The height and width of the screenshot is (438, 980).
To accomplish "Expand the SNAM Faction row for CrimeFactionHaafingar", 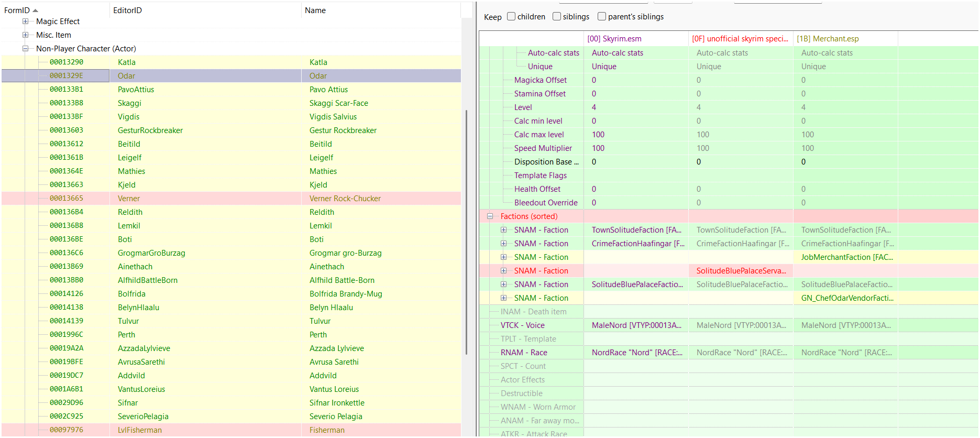I will [503, 244].
